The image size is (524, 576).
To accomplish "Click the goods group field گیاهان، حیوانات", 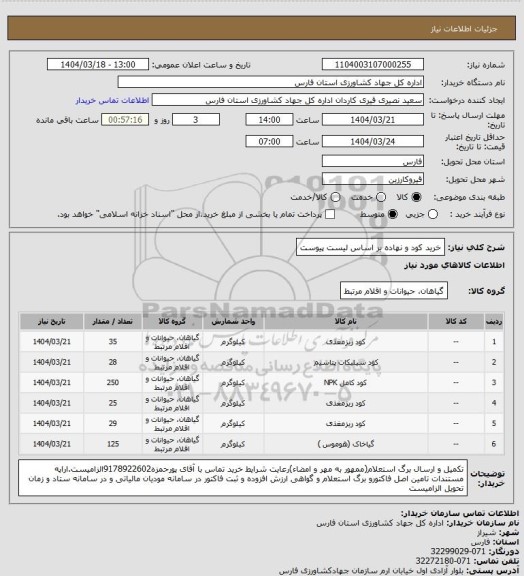I will pos(394,291).
